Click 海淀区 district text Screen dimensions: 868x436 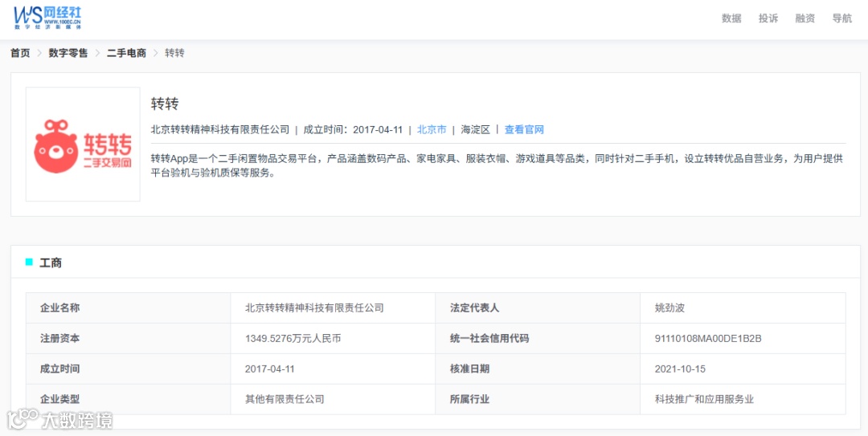click(x=476, y=130)
